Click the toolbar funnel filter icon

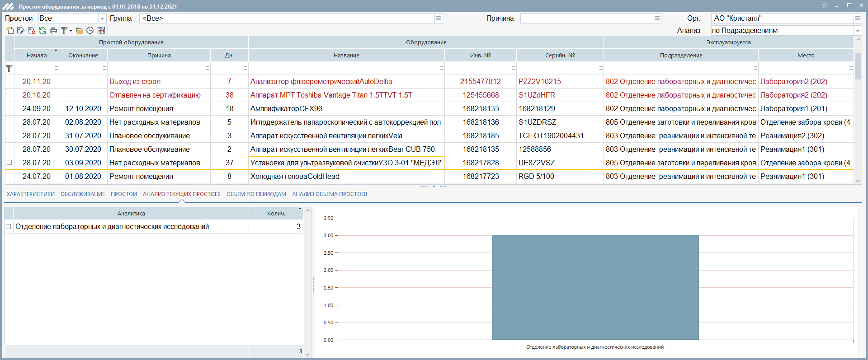coord(64,31)
